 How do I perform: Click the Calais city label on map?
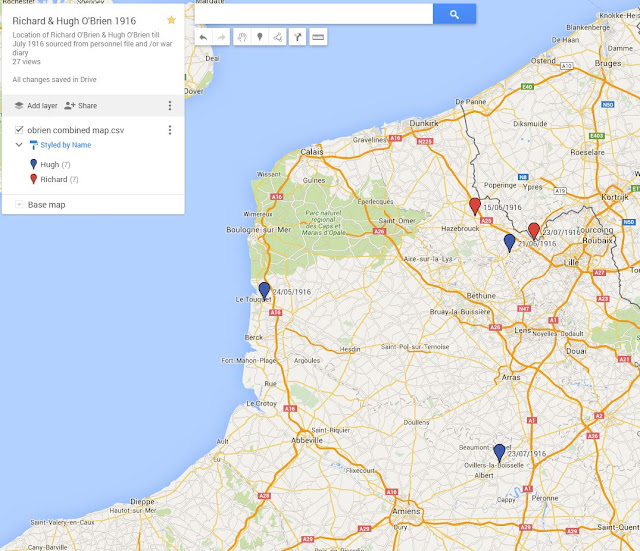click(312, 152)
